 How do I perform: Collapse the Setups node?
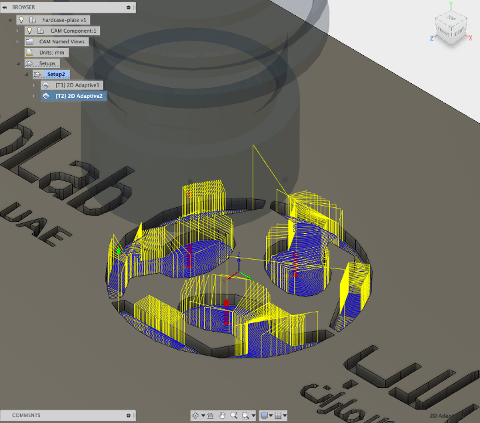pos(18,63)
